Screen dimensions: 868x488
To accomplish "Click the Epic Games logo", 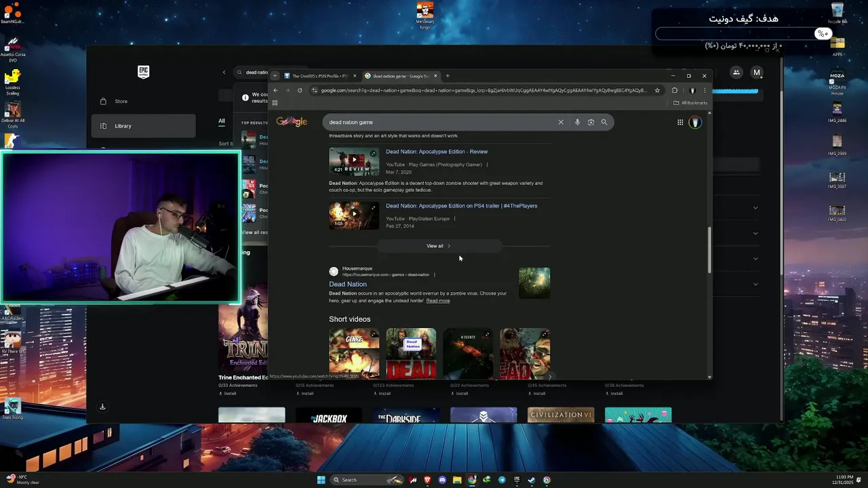I will coord(143,72).
